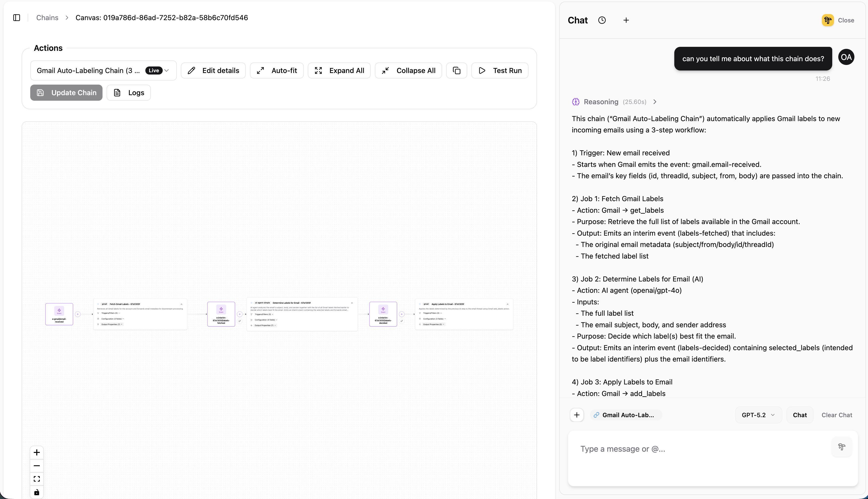Image resolution: width=868 pixels, height=499 pixels.
Task: Duplicate the chain using the copy icon
Action: point(456,70)
